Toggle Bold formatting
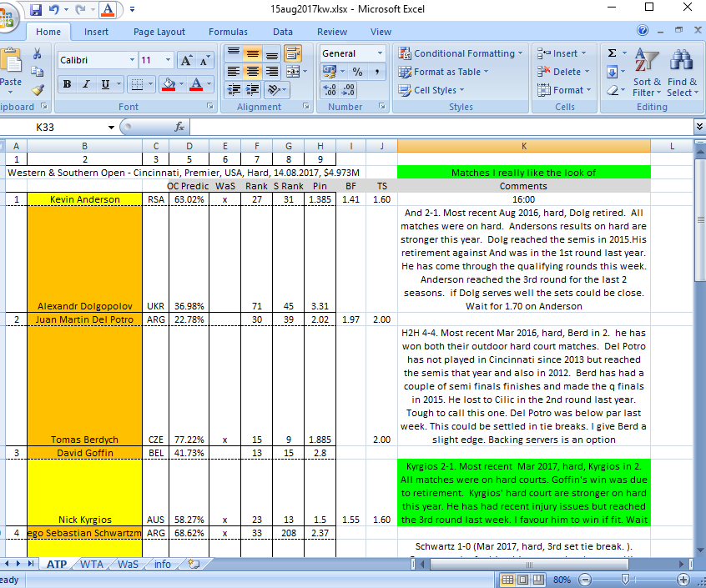The image size is (706, 588). pyautogui.click(x=67, y=84)
